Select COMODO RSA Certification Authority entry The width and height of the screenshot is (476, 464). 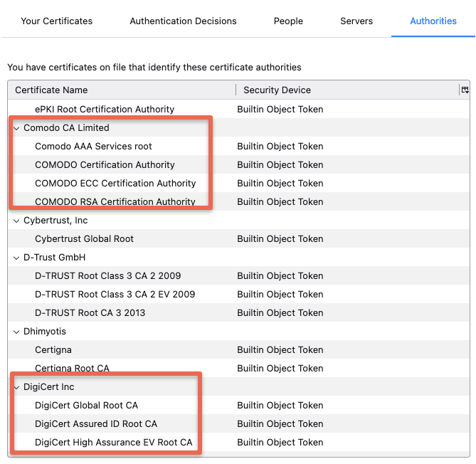[x=238, y=201]
